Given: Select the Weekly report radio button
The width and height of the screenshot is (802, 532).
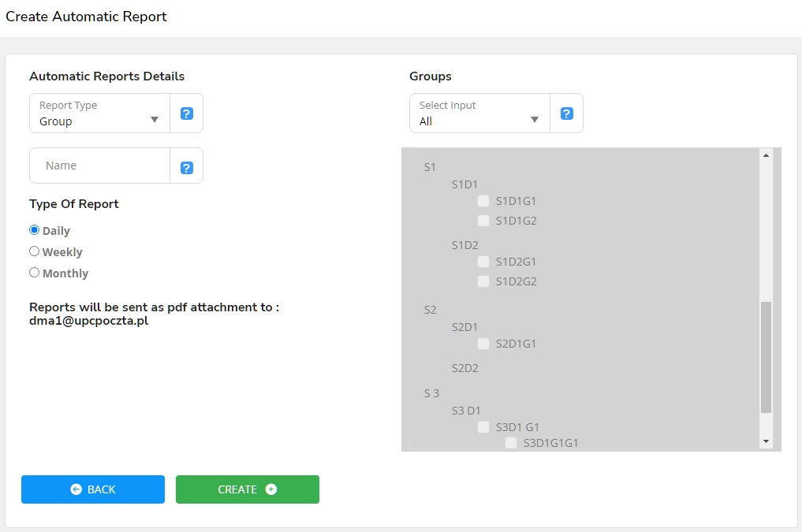Looking at the screenshot, I should point(35,251).
